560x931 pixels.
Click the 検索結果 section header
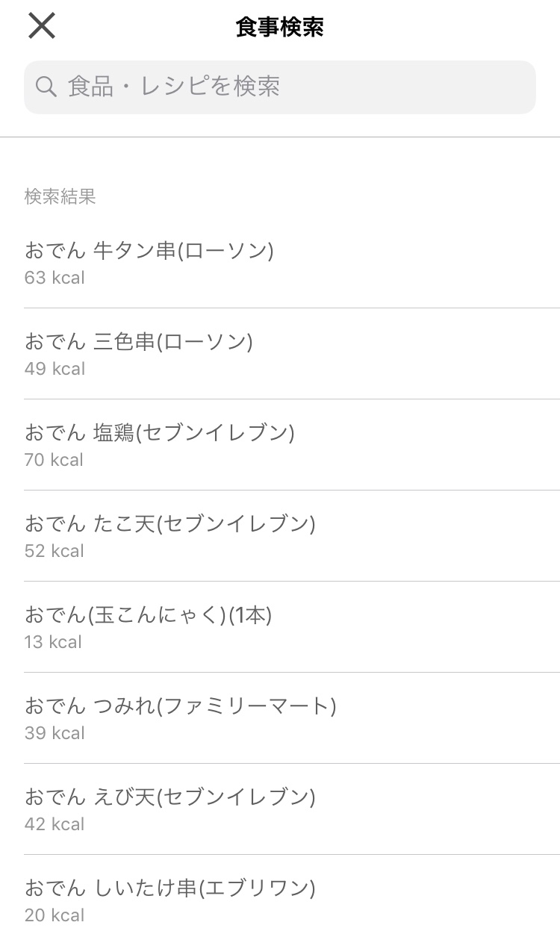60,196
